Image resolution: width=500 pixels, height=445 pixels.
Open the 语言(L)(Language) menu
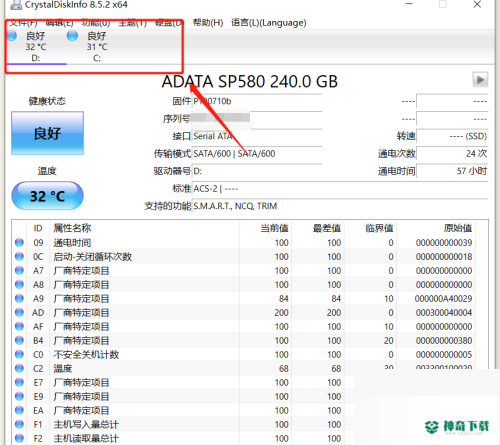pyautogui.click(x=269, y=23)
